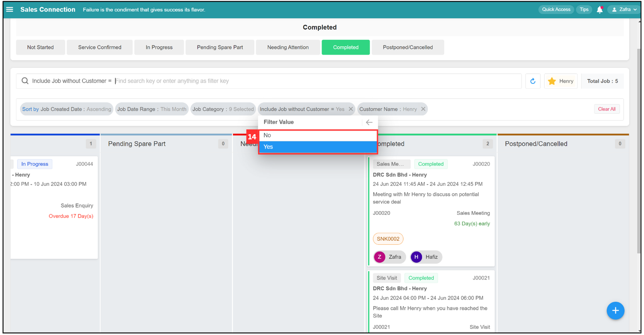Remove the Customer Name Henry filter chip
The image size is (644, 335).
(x=423, y=109)
